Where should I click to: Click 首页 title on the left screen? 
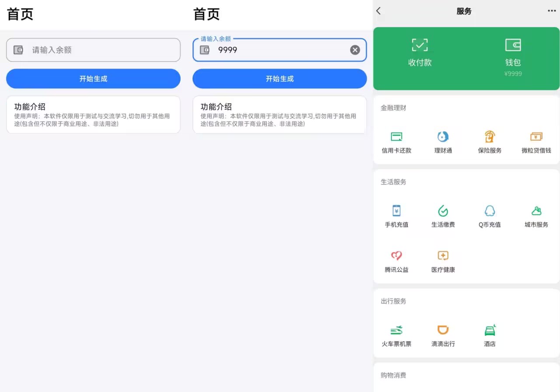coord(20,14)
